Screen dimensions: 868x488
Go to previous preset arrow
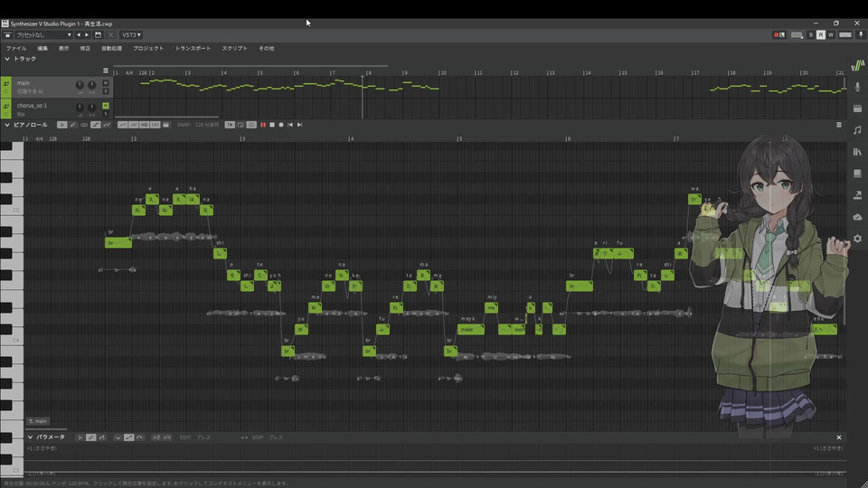pyautogui.click(x=78, y=35)
